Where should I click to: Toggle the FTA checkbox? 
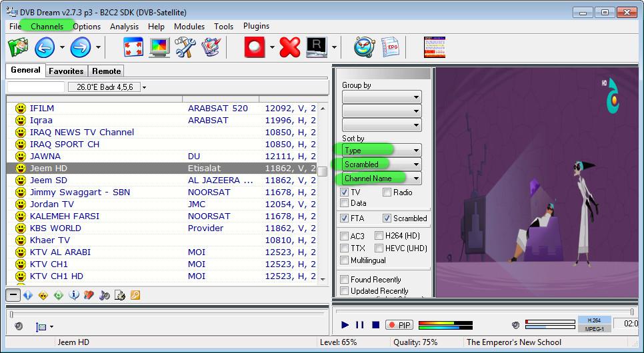pyautogui.click(x=344, y=218)
